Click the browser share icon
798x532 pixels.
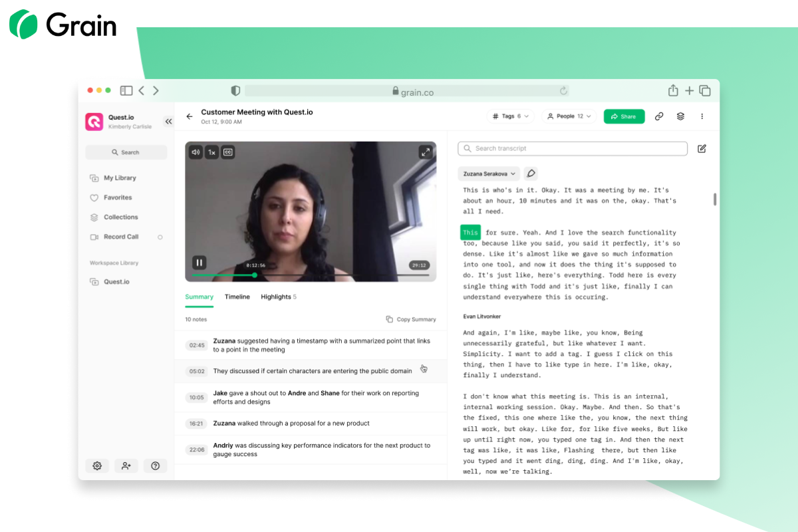point(673,90)
